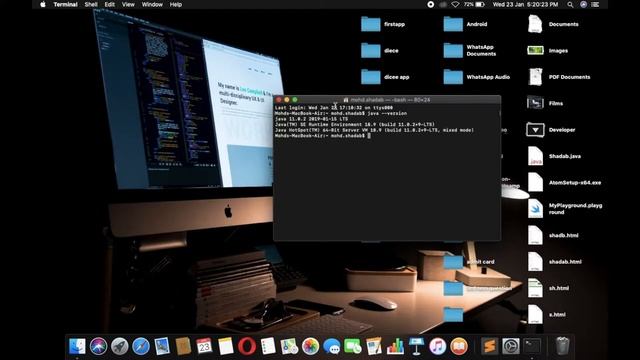Click Siri icon in menu bar
The width and height of the screenshot is (640, 360).
(x=584, y=4)
